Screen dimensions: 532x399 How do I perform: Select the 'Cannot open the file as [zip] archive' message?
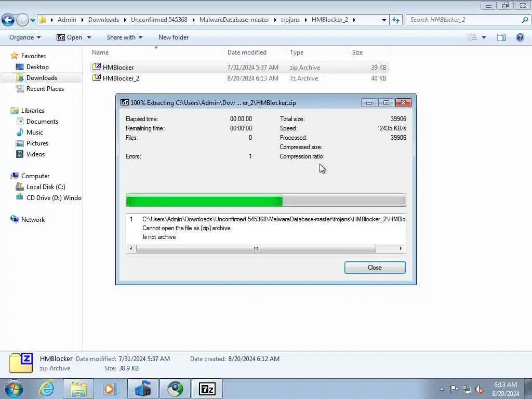coord(187,228)
